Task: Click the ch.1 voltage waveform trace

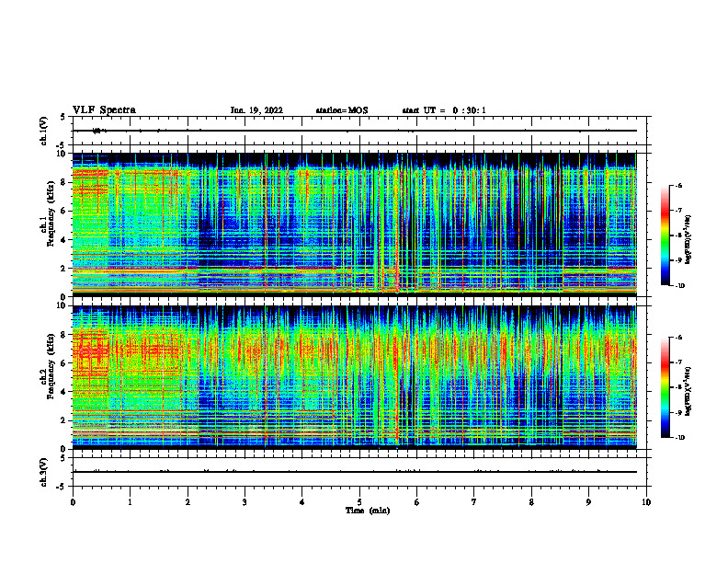Action: tap(354, 131)
